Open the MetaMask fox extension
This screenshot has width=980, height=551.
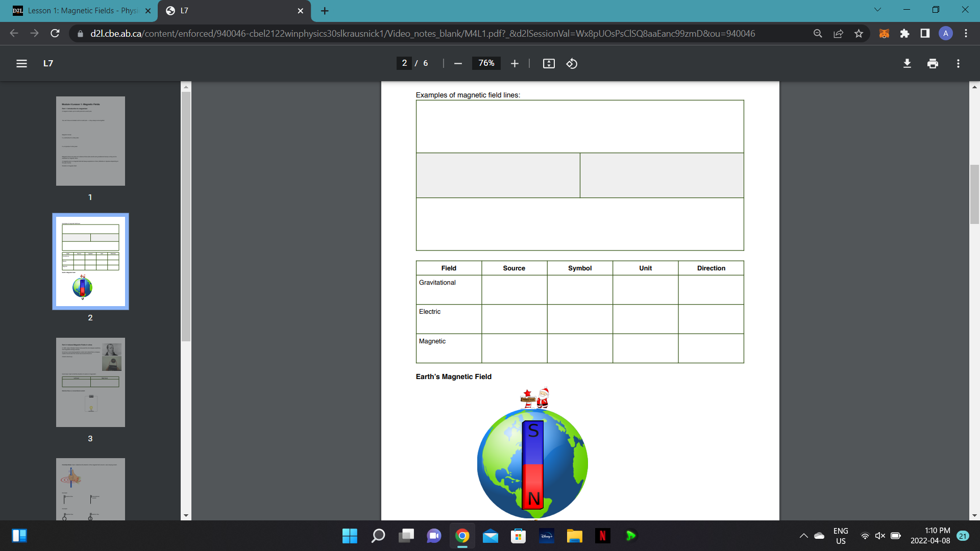coord(884,34)
